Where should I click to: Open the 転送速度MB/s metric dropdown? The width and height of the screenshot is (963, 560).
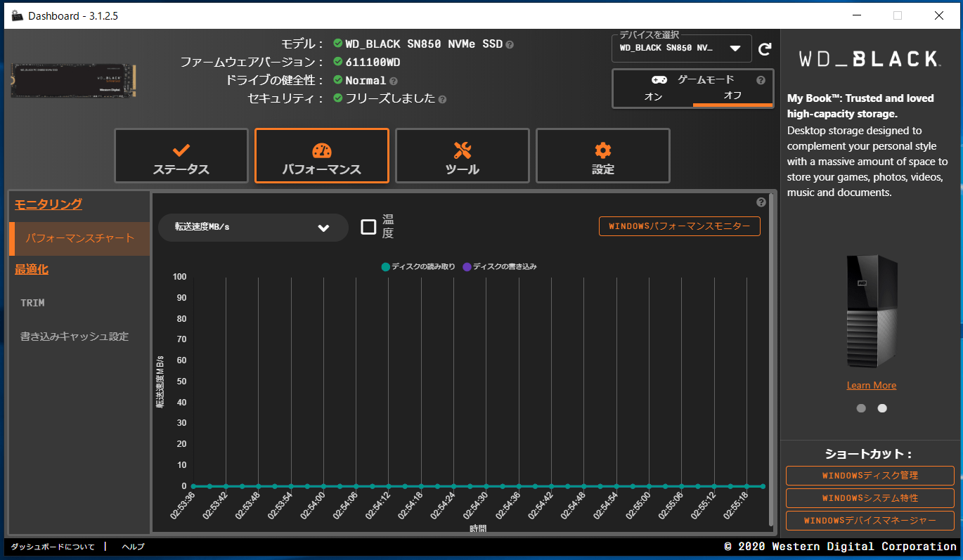[253, 228]
